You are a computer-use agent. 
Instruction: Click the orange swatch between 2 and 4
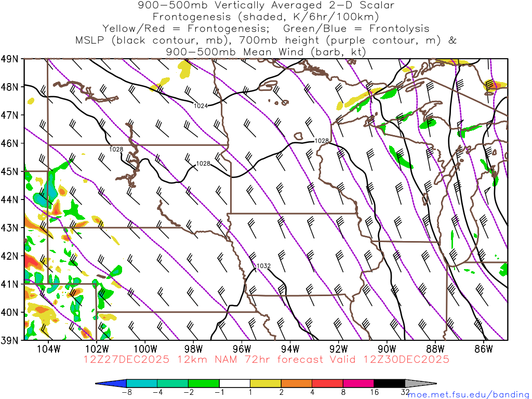tap(297, 383)
